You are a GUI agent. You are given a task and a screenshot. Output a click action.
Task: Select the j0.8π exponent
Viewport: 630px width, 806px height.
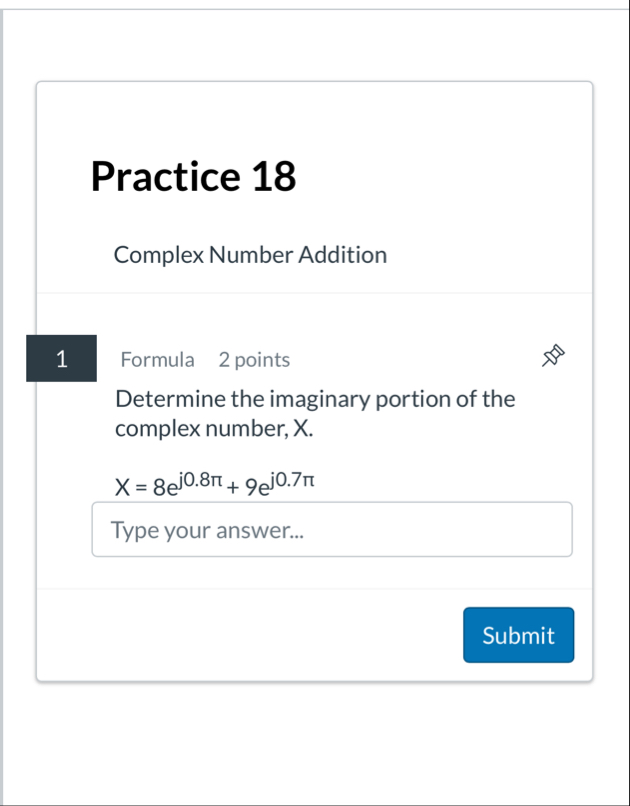point(201,480)
